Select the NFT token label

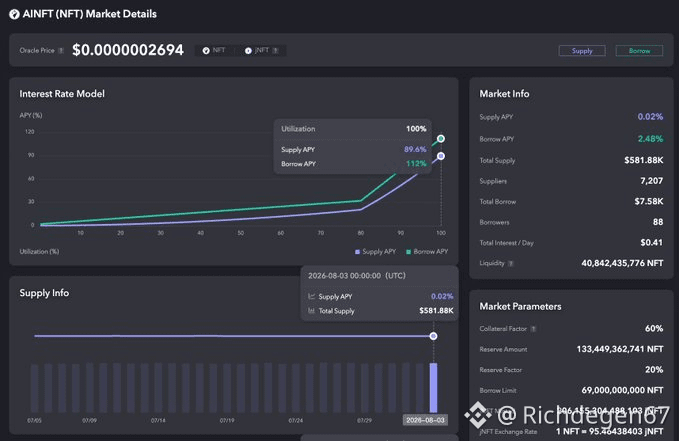[x=219, y=50]
